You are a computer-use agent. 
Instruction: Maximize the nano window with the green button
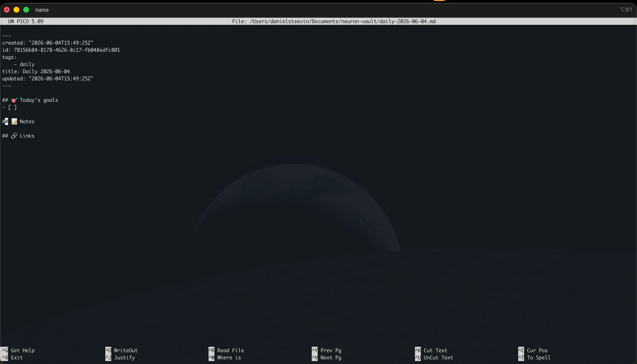point(26,10)
